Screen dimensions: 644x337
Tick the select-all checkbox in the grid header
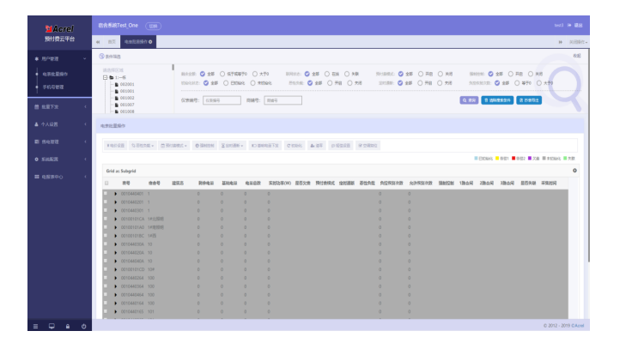(106, 183)
